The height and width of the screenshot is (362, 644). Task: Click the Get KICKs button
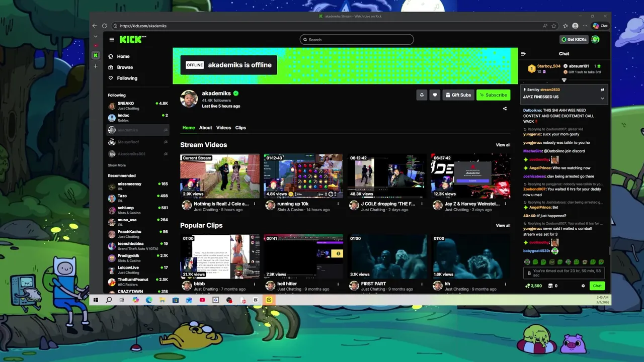(574, 39)
